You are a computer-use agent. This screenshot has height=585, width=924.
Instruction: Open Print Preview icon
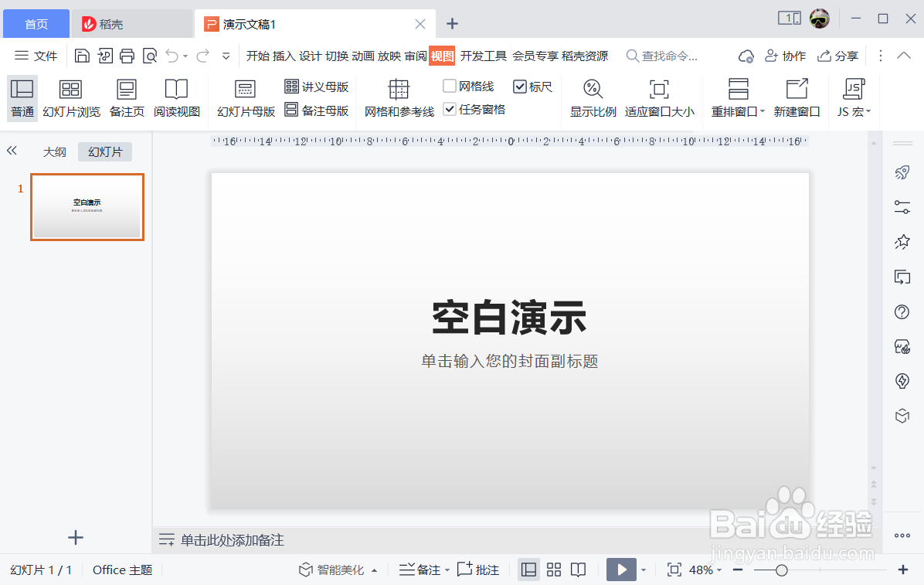coord(150,56)
